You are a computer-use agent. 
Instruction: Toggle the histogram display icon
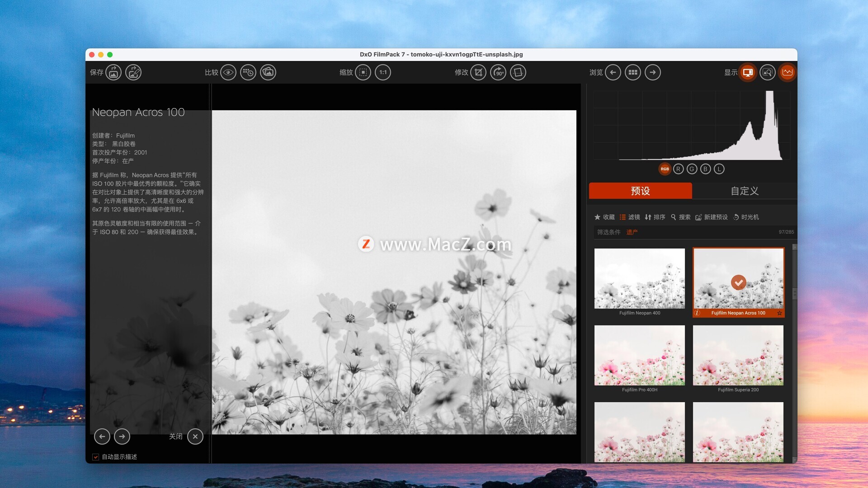pos(788,72)
